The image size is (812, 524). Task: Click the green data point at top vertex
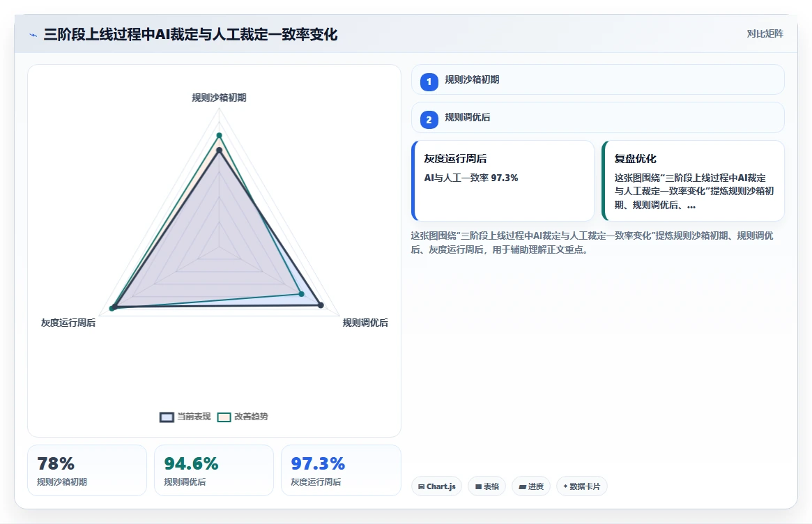click(219, 136)
